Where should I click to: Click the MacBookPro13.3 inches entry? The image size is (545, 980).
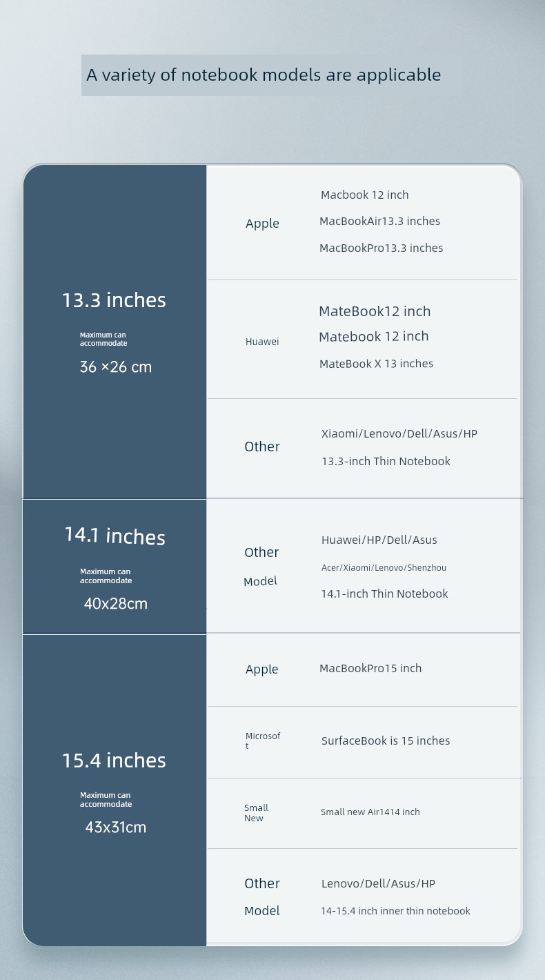[381, 248]
